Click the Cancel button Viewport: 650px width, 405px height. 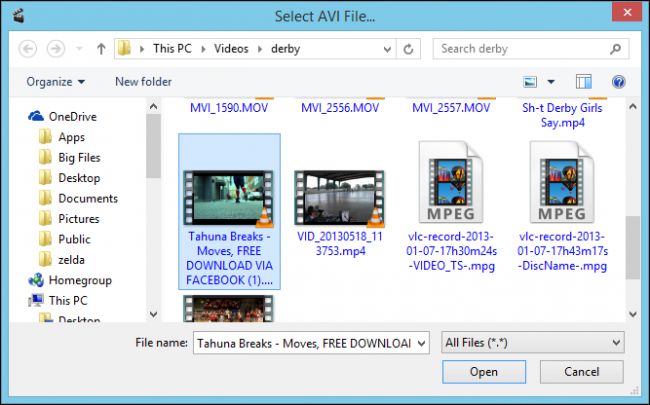click(582, 372)
